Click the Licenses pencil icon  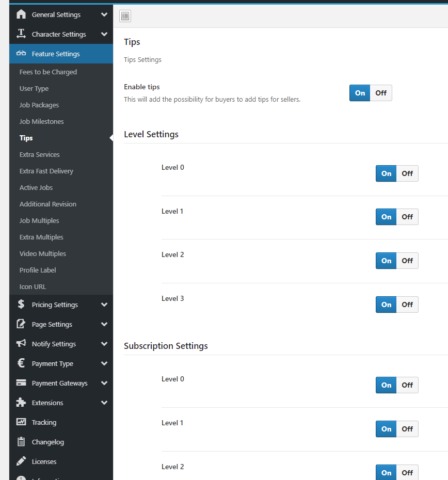tap(21, 461)
